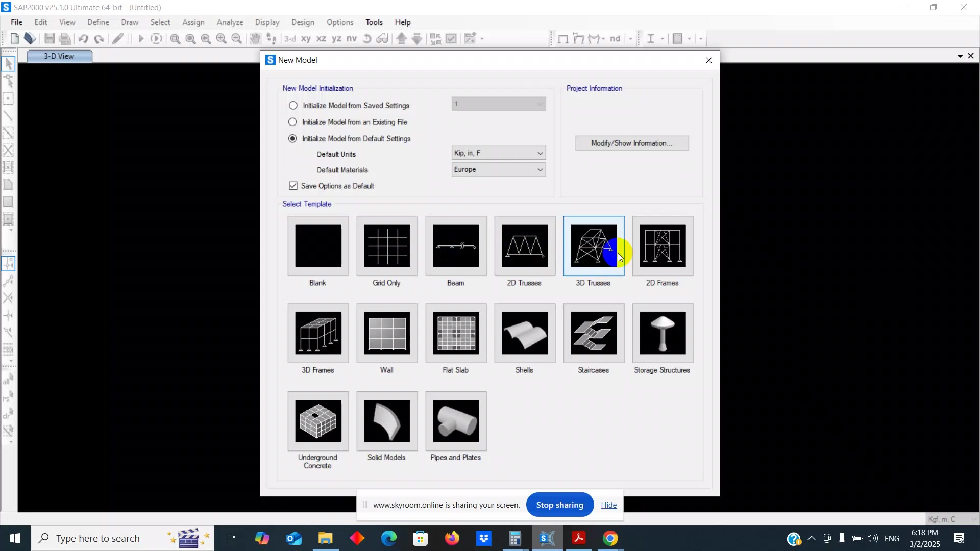Switch to xz plane view
The width and height of the screenshot is (980, 551).
321,39
